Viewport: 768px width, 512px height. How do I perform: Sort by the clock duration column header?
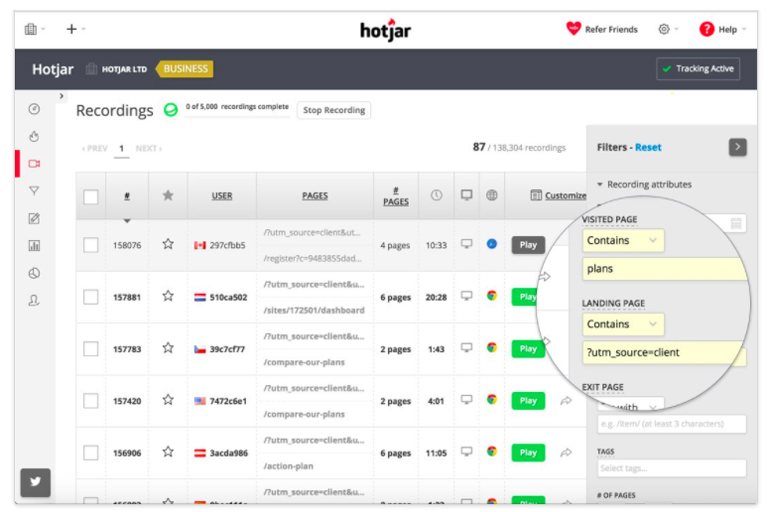coord(436,195)
